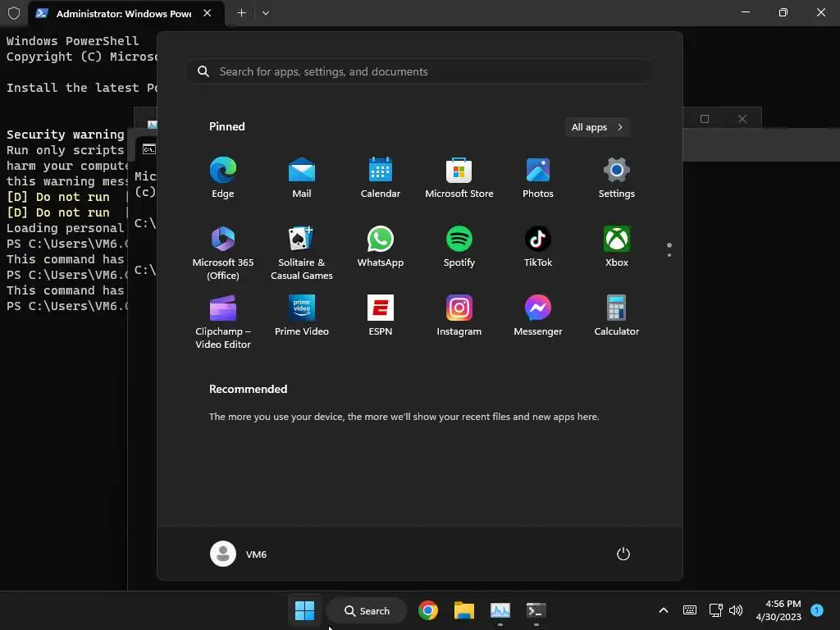840x630 pixels.
Task: Close the PowerShell tab
Action: pos(208,13)
